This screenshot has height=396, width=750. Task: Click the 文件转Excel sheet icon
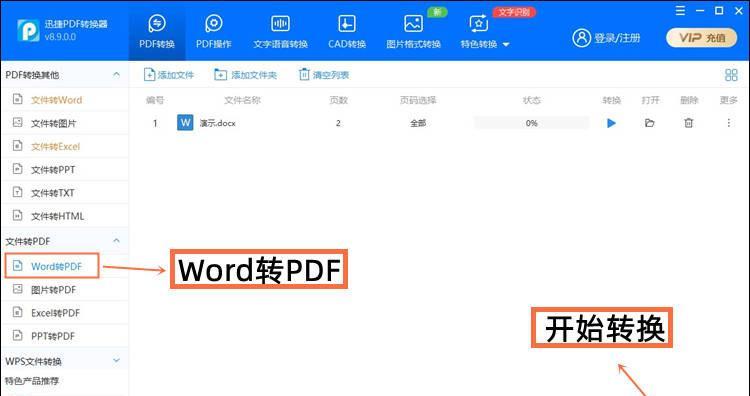pos(18,145)
